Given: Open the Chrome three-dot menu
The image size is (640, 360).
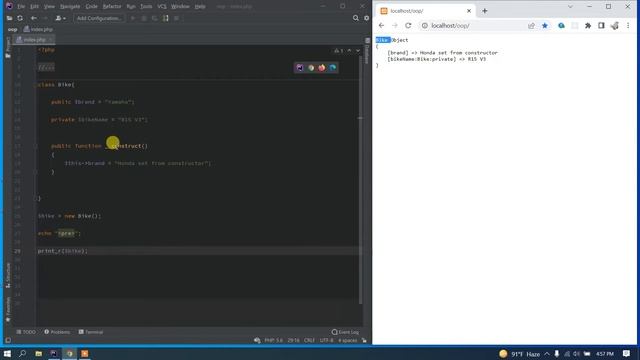Looking at the screenshot, I should click(x=628, y=25).
